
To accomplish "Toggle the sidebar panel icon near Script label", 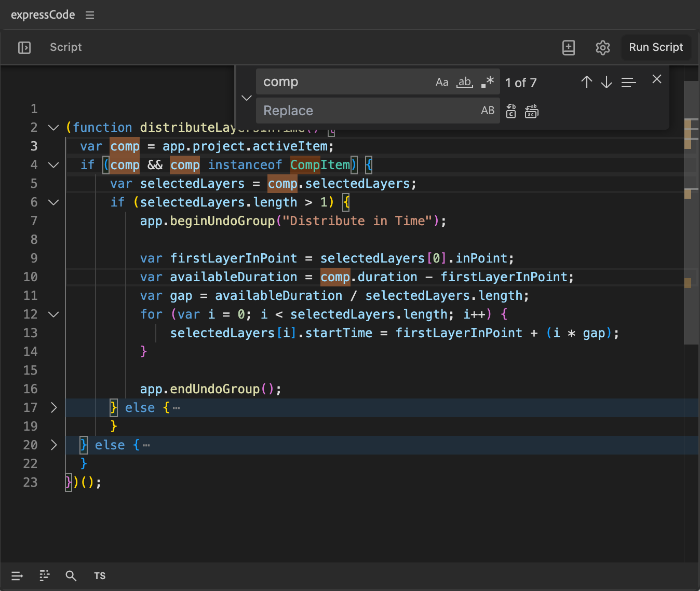I will click(24, 47).
